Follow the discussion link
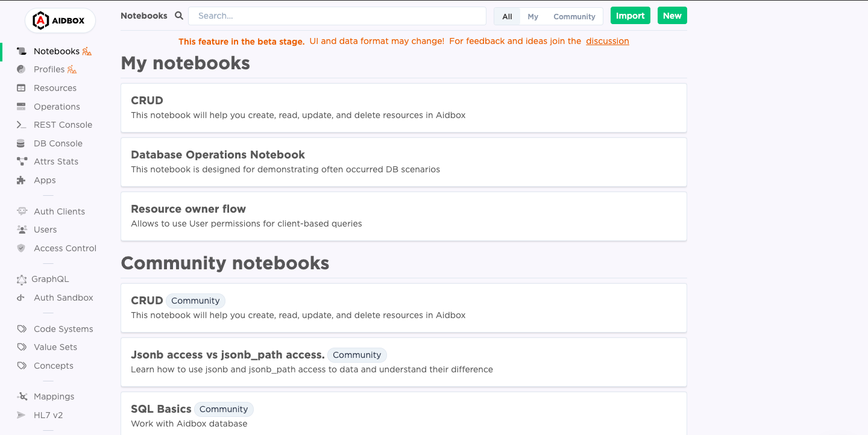This screenshot has width=868, height=435. [x=608, y=41]
